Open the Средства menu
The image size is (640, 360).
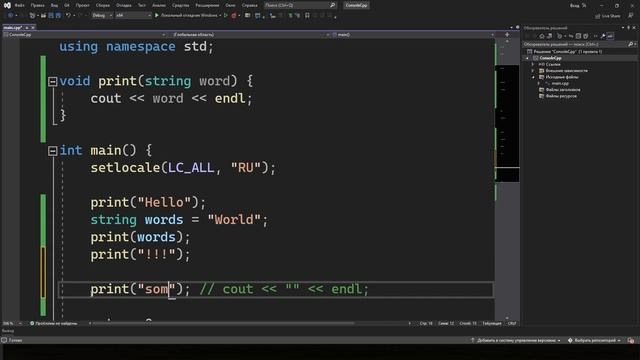[180, 5]
